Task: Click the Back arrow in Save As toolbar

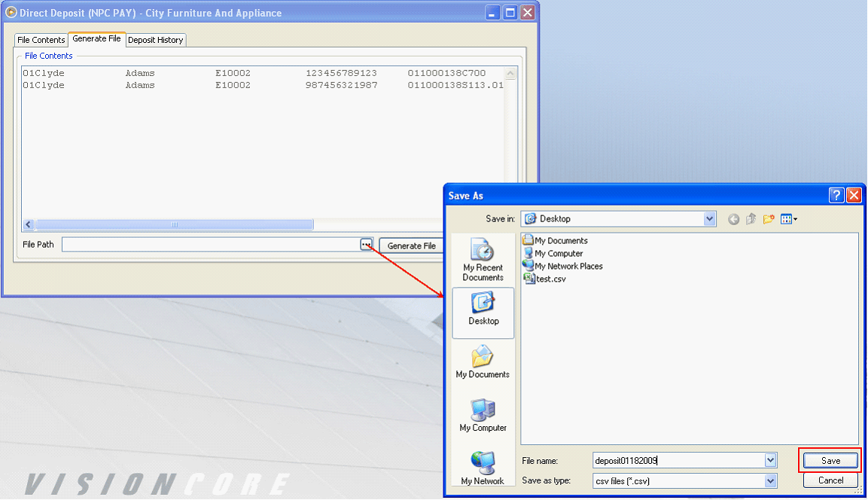Action: click(733, 219)
